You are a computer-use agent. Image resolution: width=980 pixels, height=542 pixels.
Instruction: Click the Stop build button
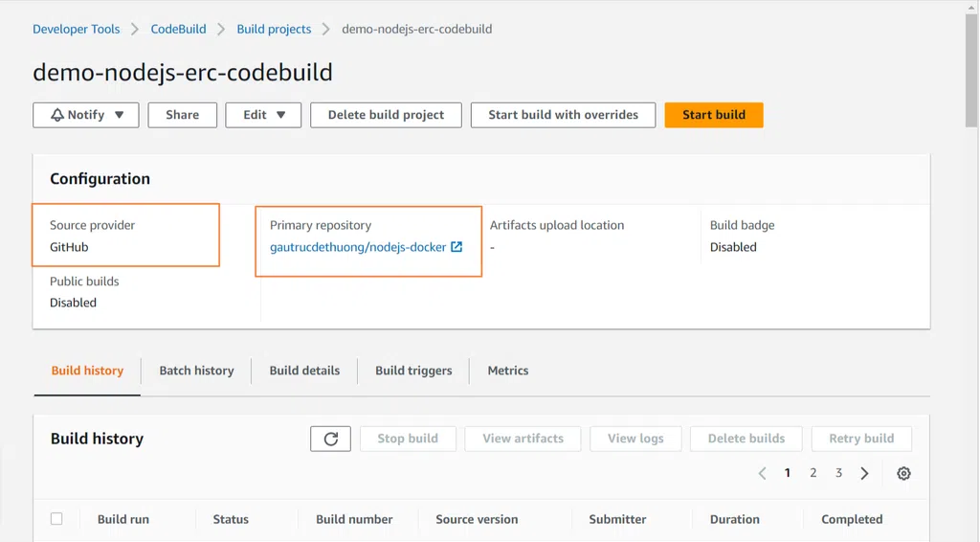click(x=408, y=439)
